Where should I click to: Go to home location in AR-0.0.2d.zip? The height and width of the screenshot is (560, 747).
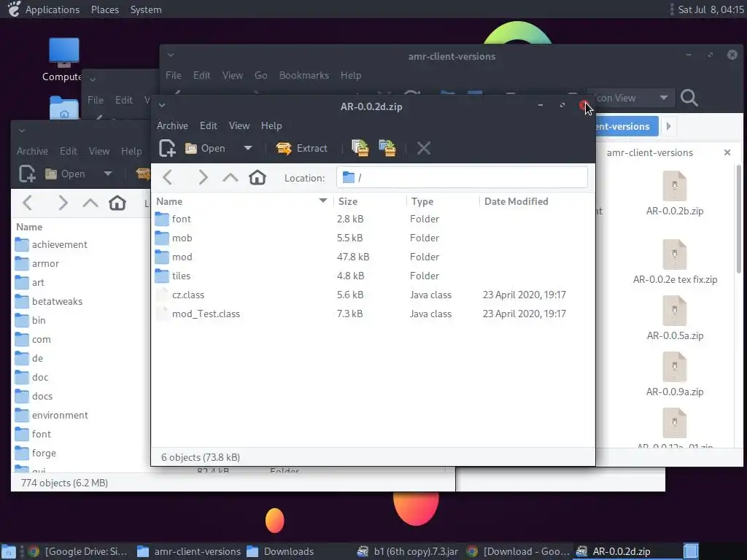[x=258, y=178]
